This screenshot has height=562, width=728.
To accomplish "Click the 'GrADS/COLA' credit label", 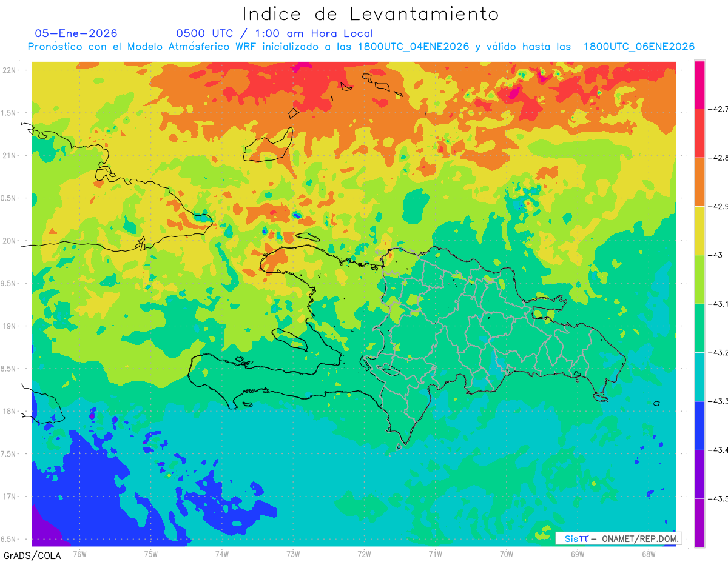I will click(32, 555).
